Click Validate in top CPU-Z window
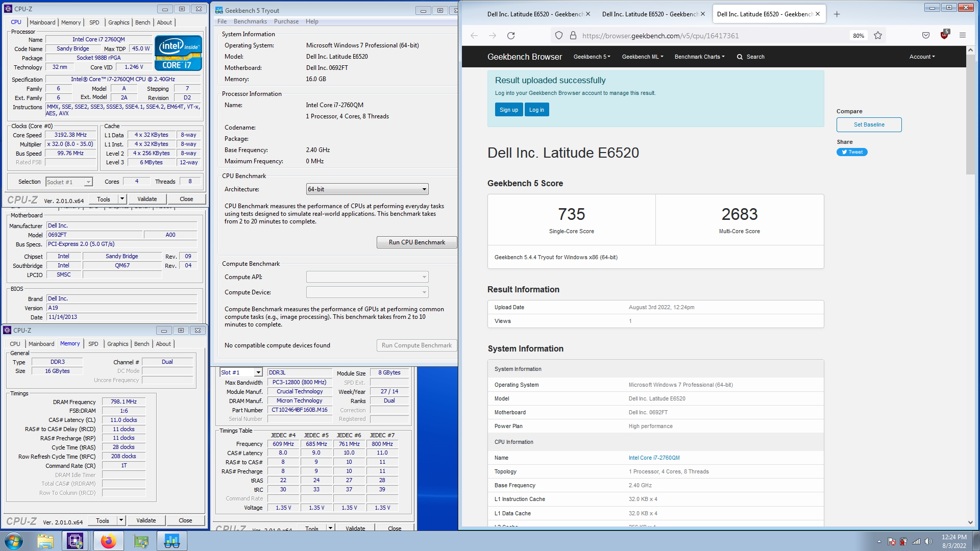The width and height of the screenshot is (980, 551). coord(147,199)
